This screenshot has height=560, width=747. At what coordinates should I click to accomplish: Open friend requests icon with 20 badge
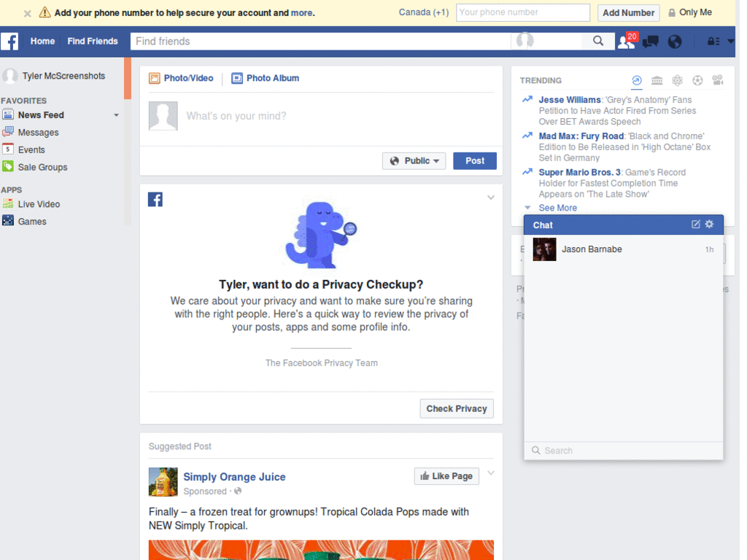626,42
